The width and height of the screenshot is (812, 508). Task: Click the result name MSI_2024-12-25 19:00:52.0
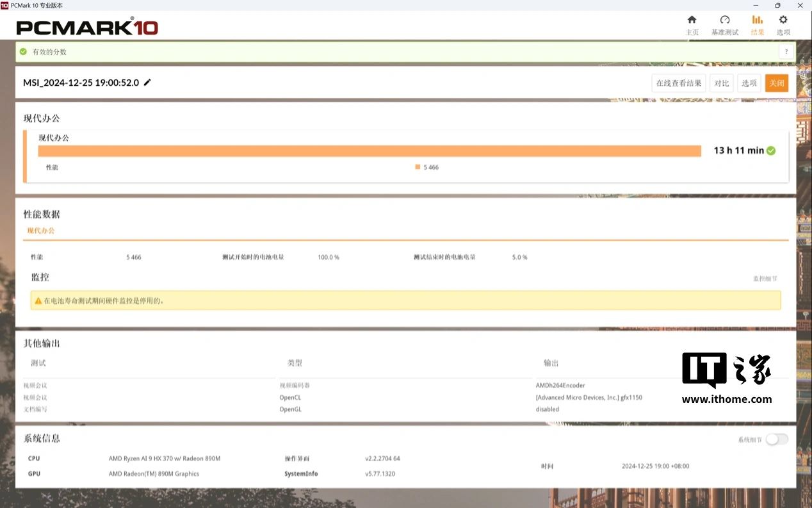(81, 83)
